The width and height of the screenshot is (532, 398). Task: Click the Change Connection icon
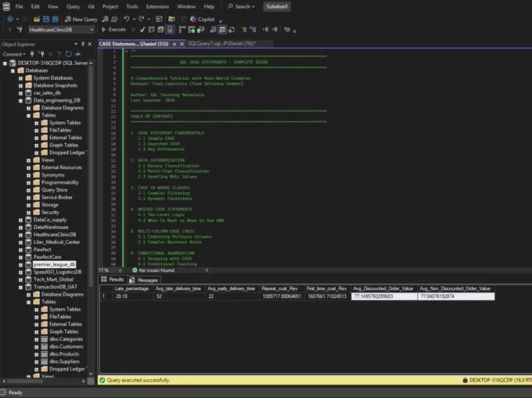pyautogui.click(x=20, y=30)
